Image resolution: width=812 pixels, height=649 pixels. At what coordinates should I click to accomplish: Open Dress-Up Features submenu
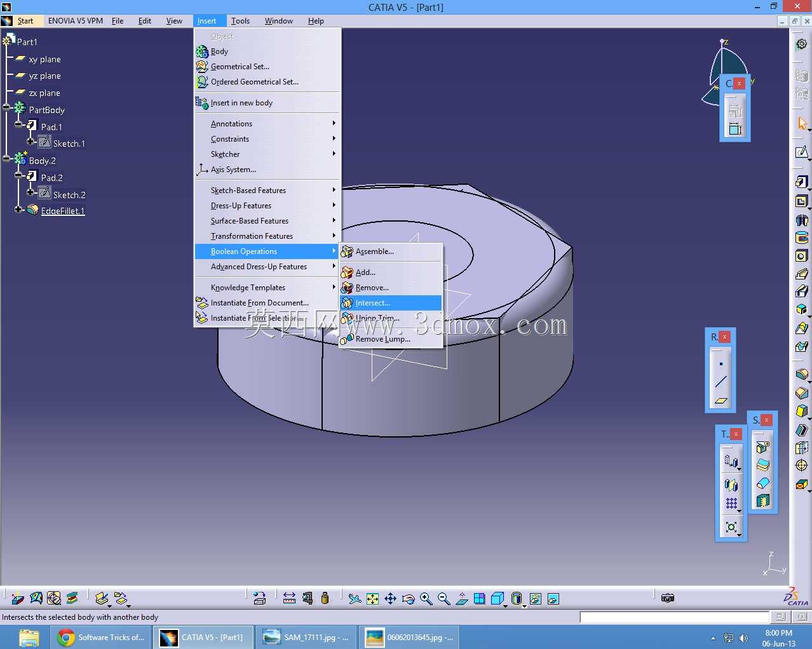267,205
